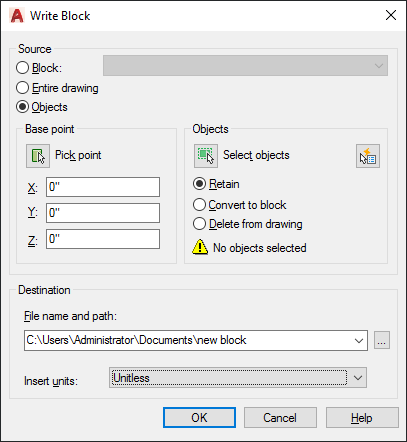407x442 pixels.
Task: Click the yellow warning triangle icon
Action: (x=200, y=247)
